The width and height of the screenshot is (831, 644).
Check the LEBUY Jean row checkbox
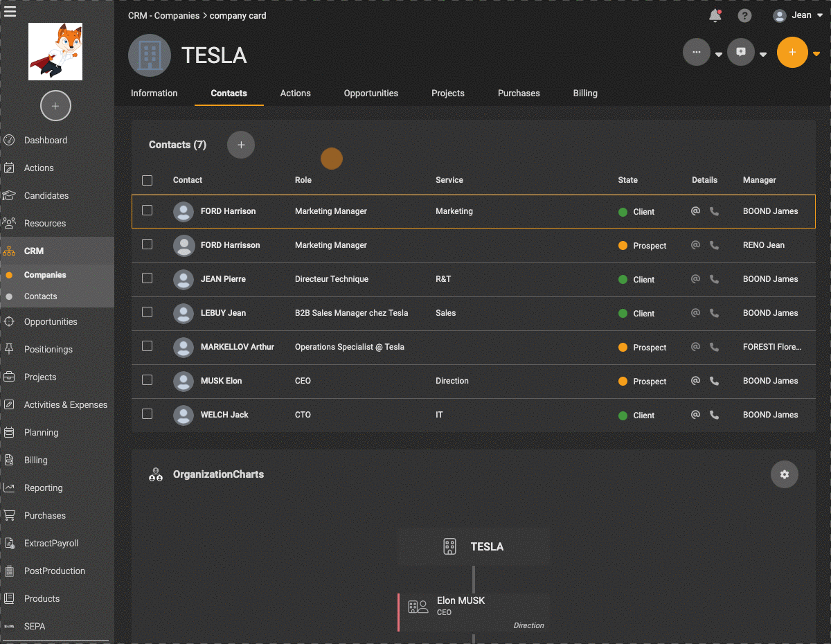(x=147, y=312)
